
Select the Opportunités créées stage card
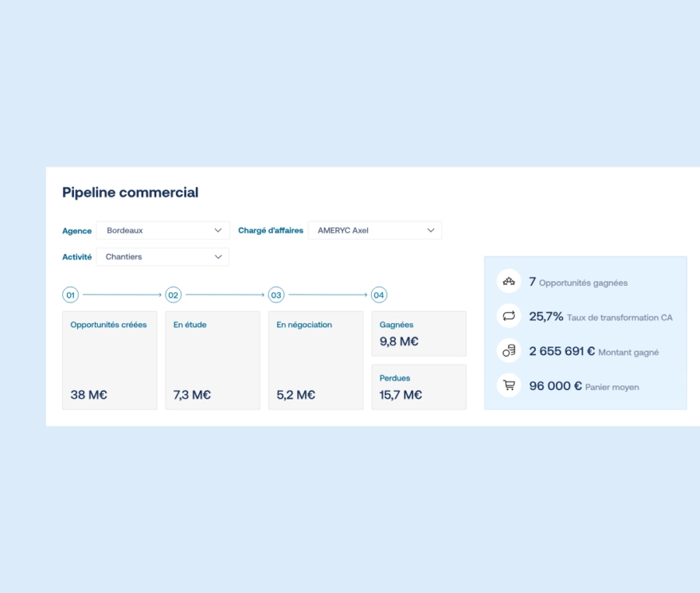[x=110, y=359]
